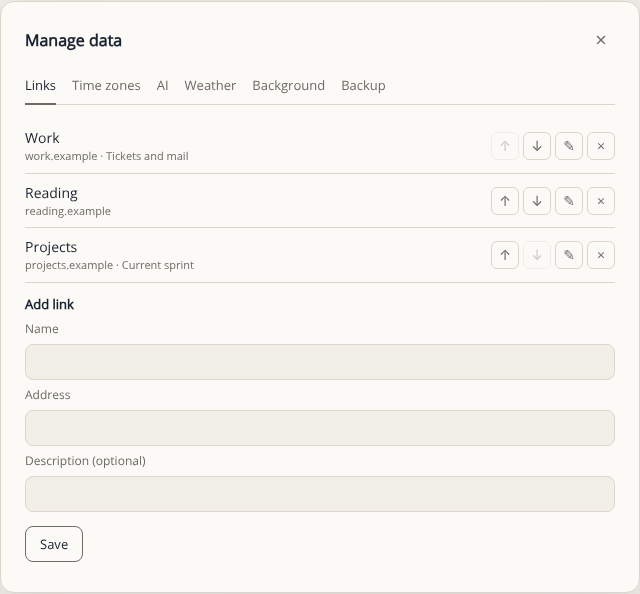Click the 'Add link' heading
Screen dimensions: 640x594
[49, 305]
